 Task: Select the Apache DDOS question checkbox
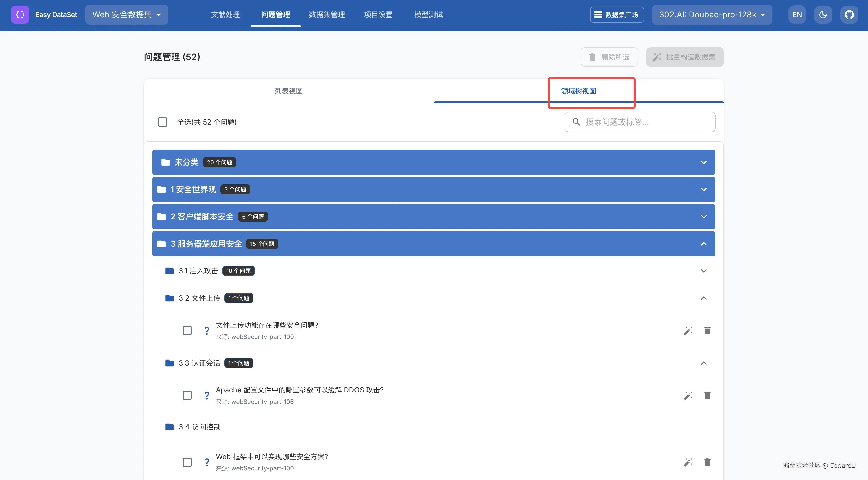[187, 395]
